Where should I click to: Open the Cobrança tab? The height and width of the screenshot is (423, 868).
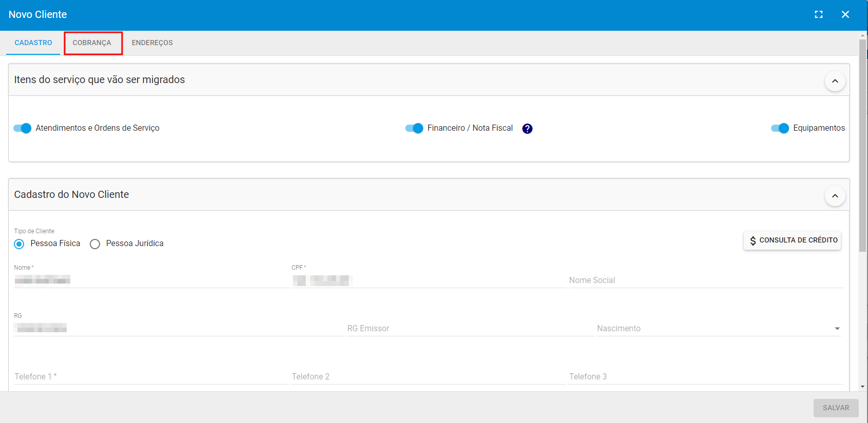[92, 43]
